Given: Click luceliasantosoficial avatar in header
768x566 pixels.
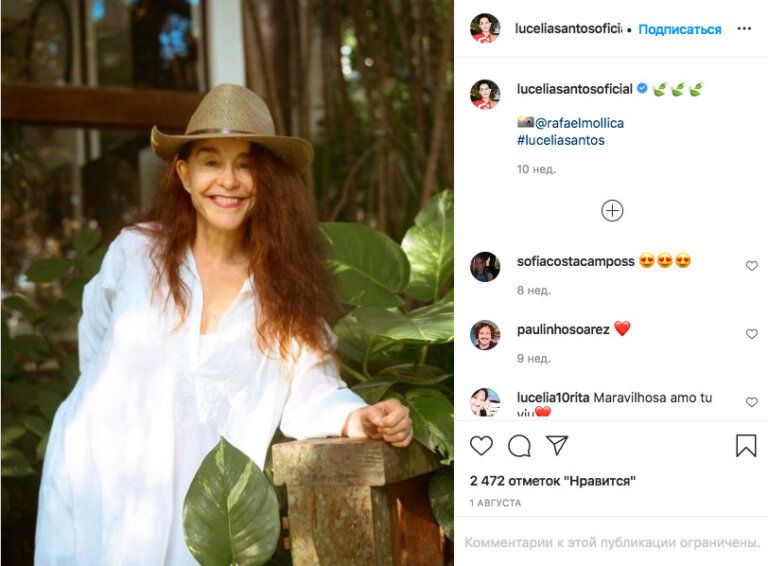Looking at the screenshot, I should pyautogui.click(x=485, y=29).
